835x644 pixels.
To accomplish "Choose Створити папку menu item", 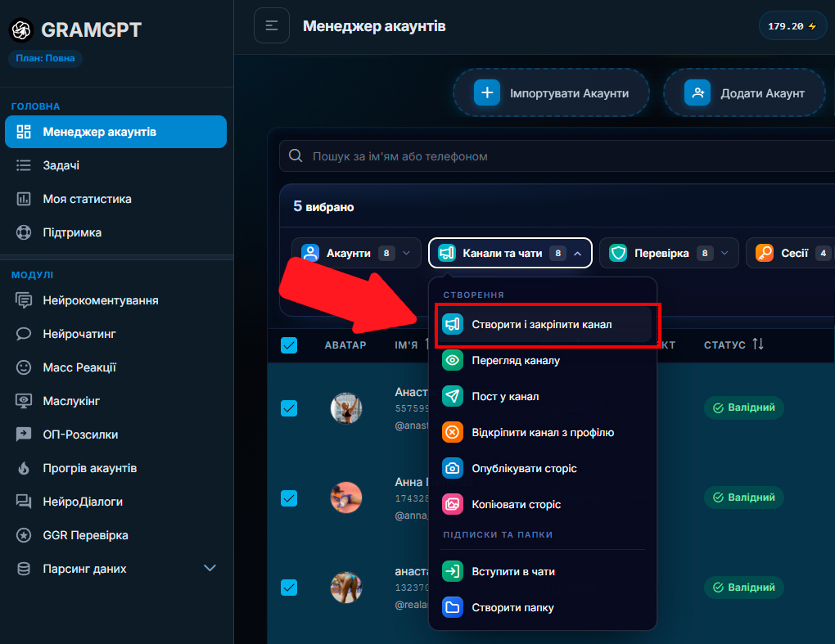I will coord(544,607).
